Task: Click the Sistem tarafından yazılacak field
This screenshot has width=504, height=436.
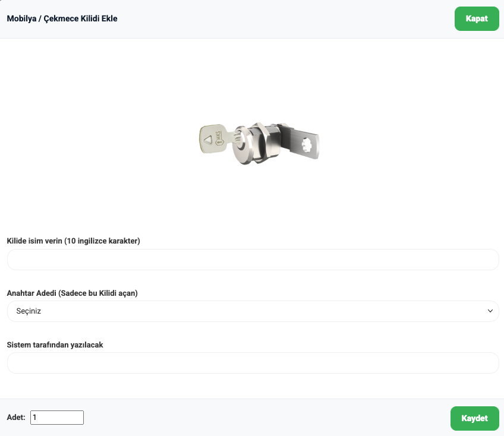Action: pos(253,363)
